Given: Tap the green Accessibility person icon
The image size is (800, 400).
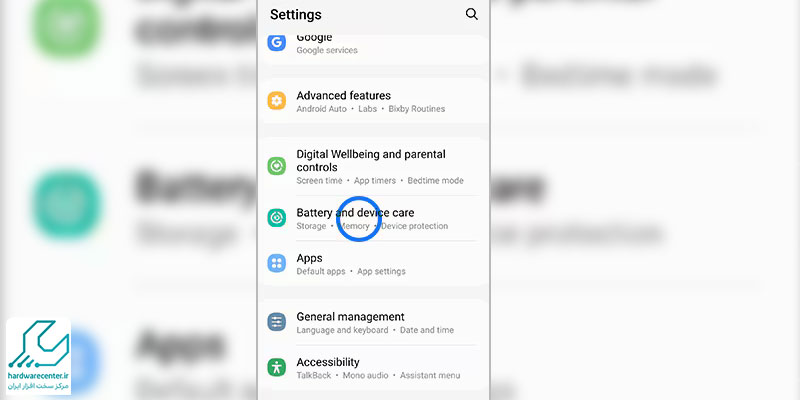Looking at the screenshot, I should click(x=277, y=367).
